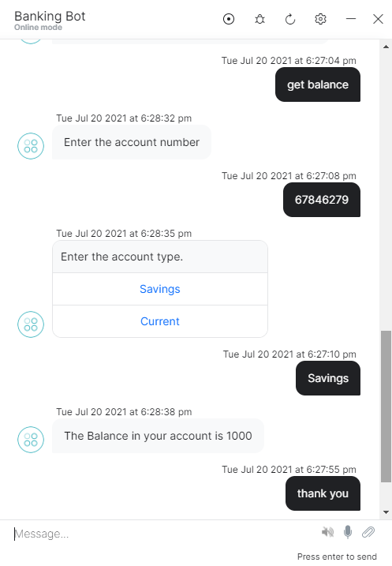Refresh the chat with reload icon
392x566 pixels.
pos(290,19)
